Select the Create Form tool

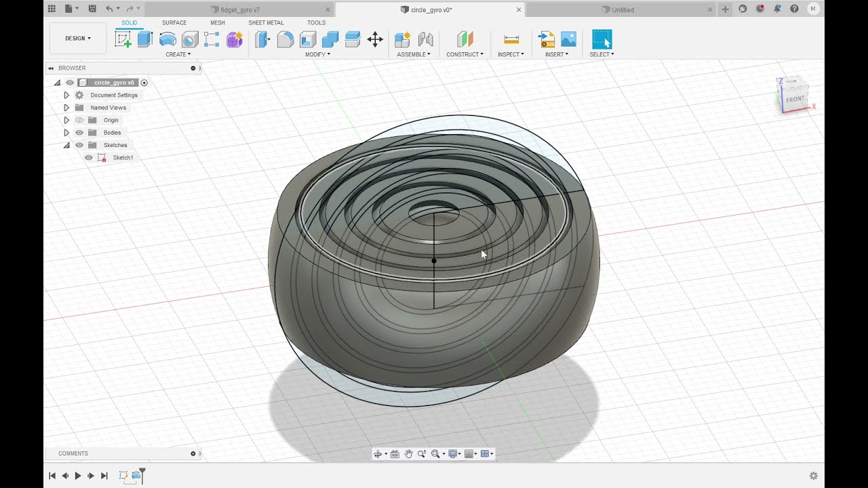[235, 39]
